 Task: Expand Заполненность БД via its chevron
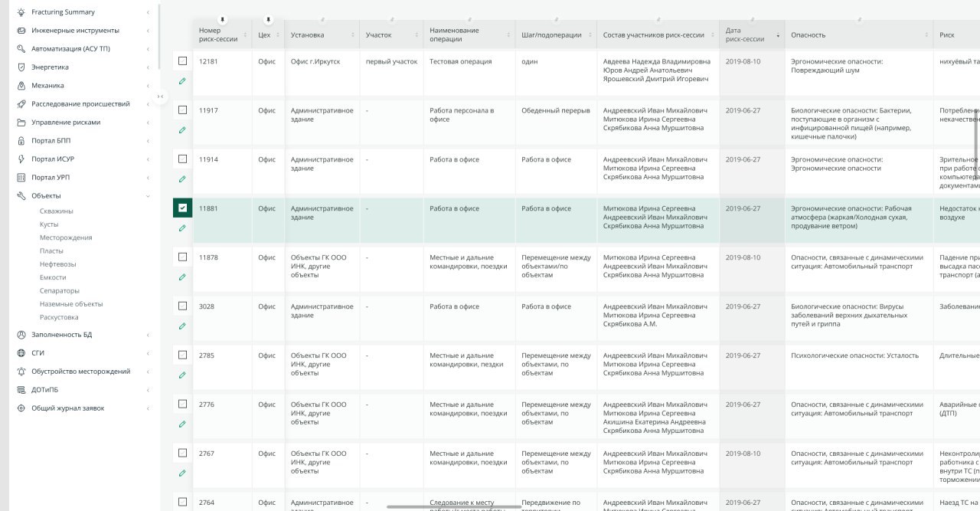coord(148,335)
